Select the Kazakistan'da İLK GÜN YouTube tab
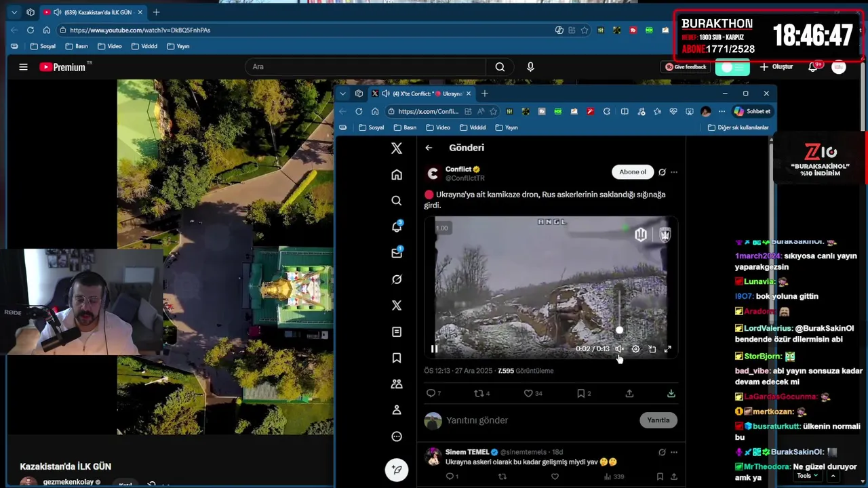Screen dimensions: 868x488 (x=93, y=12)
